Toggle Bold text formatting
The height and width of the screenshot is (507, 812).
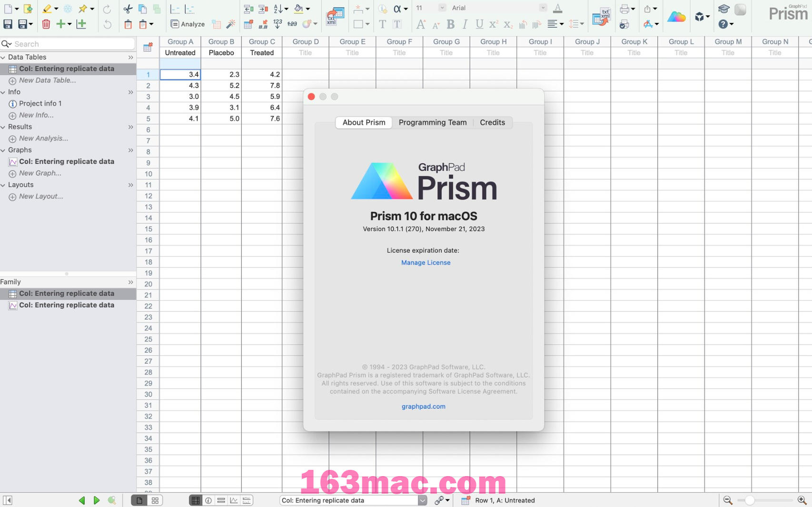450,24
